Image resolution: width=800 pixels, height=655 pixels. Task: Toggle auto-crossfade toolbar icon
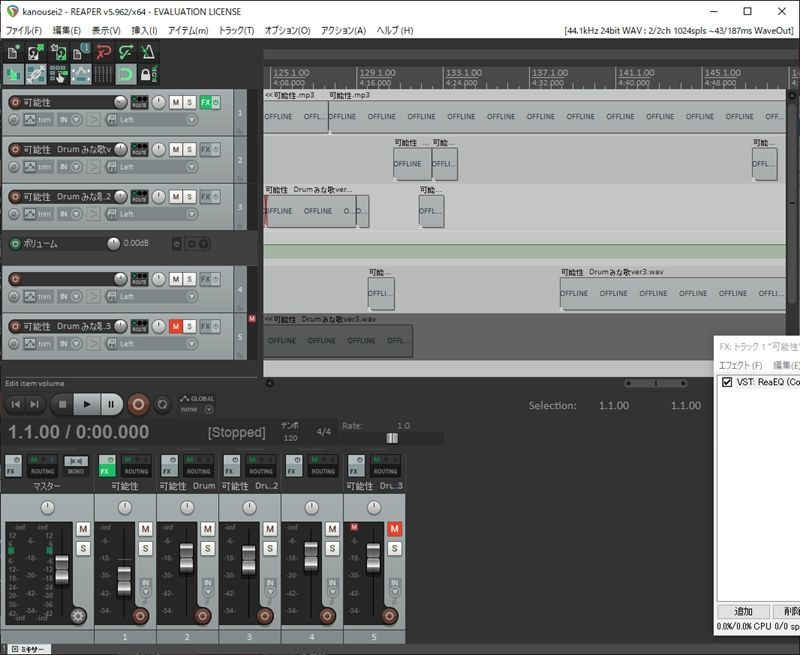tap(13, 74)
